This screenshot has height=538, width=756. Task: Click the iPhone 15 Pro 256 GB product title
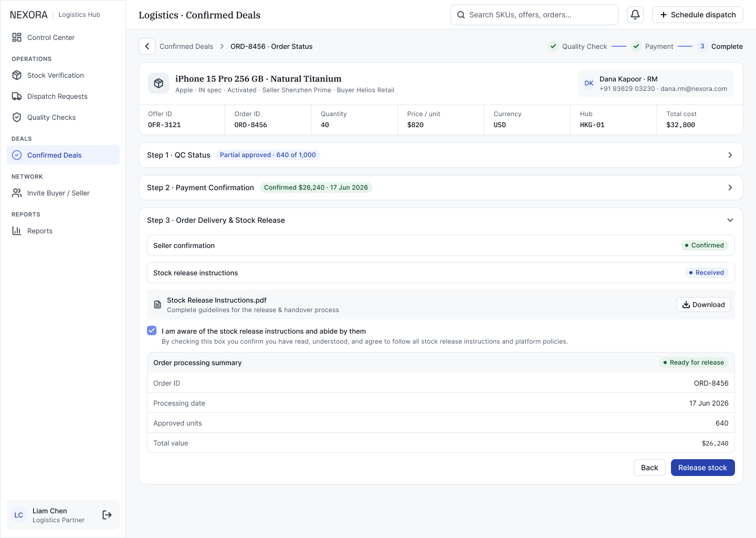(258, 79)
